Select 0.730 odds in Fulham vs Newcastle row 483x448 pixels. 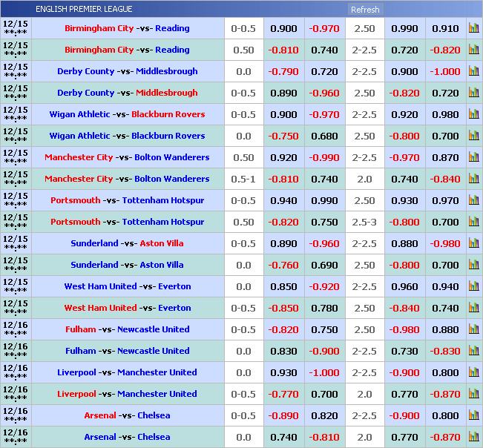(x=404, y=351)
